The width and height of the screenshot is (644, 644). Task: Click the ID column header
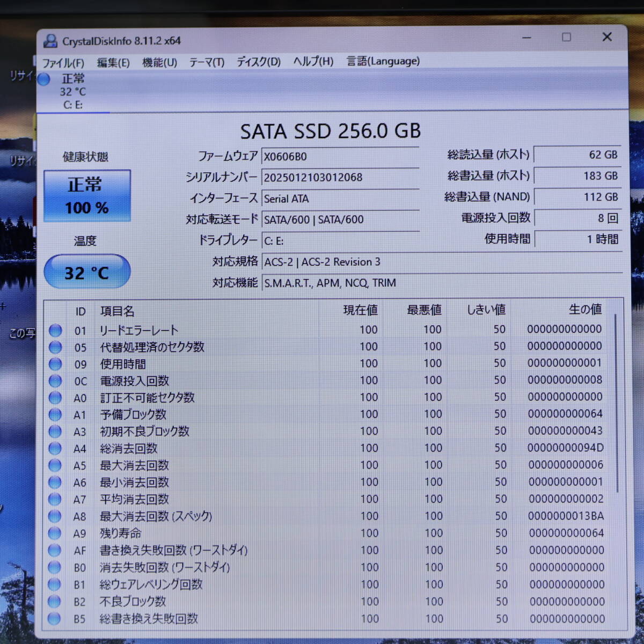80,312
